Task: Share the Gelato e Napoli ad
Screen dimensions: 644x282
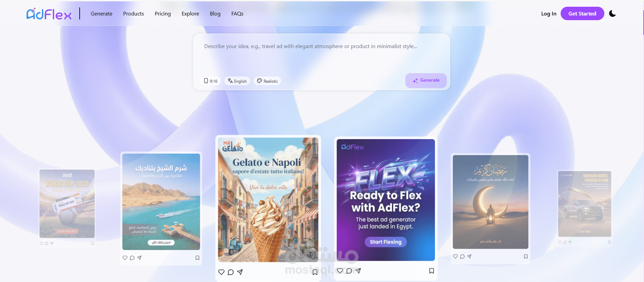Action: click(240, 272)
